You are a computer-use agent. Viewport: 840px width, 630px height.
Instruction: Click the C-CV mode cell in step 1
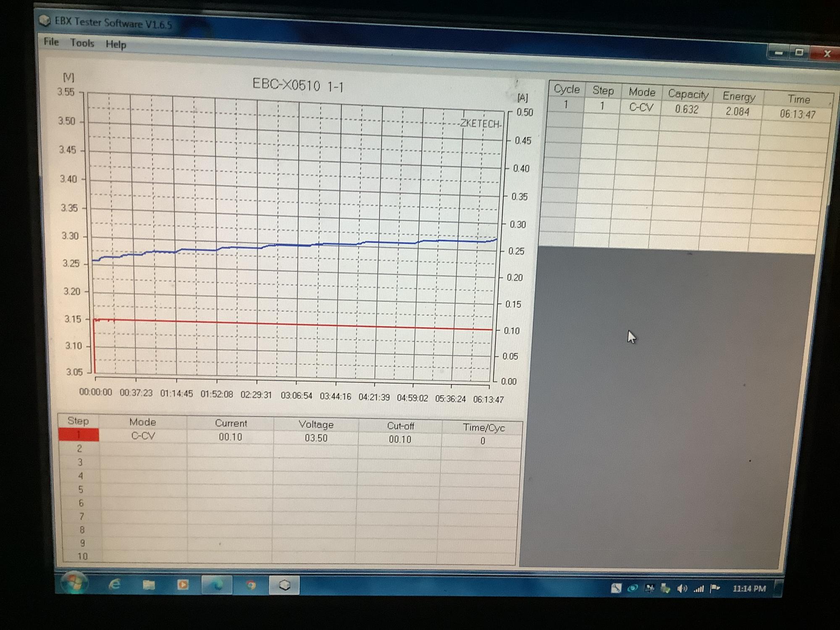143,436
